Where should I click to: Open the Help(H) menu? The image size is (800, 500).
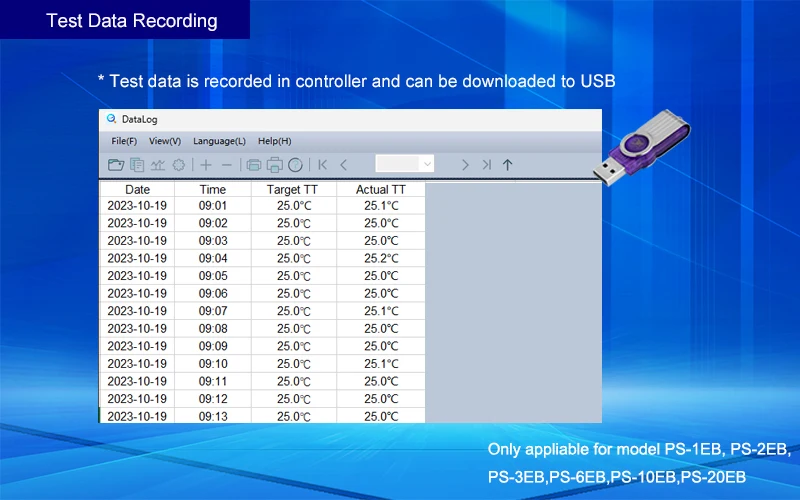(275, 141)
